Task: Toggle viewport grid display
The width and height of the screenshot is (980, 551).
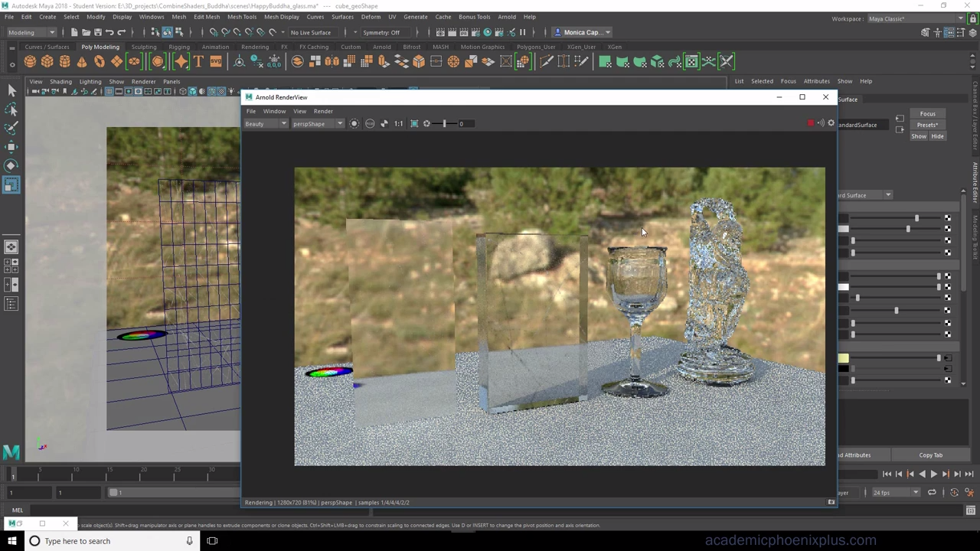Action: pyautogui.click(x=108, y=91)
